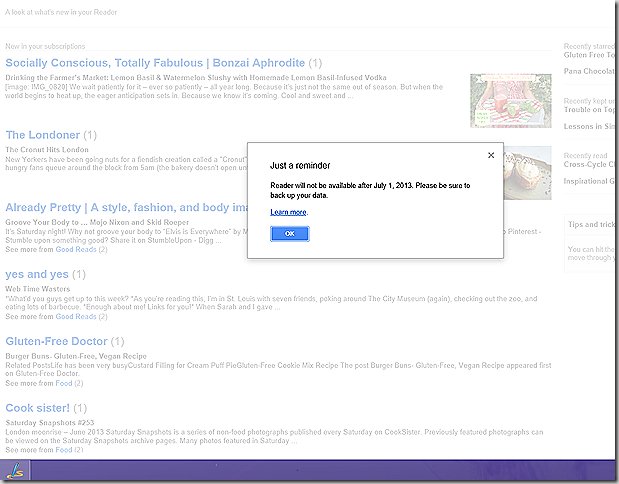Select 'Tips and tricks' box heading

pyautogui.click(x=591, y=225)
